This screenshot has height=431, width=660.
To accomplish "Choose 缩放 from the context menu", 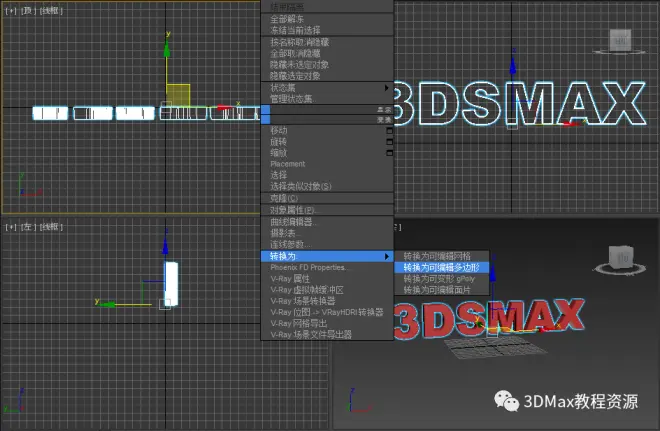I will point(279,153).
